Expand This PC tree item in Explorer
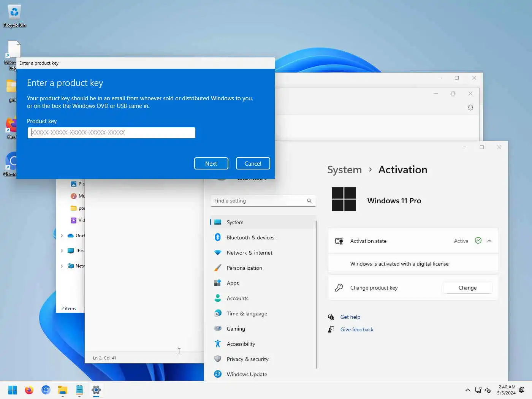This screenshot has height=399, width=532. (x=62, y=251)
